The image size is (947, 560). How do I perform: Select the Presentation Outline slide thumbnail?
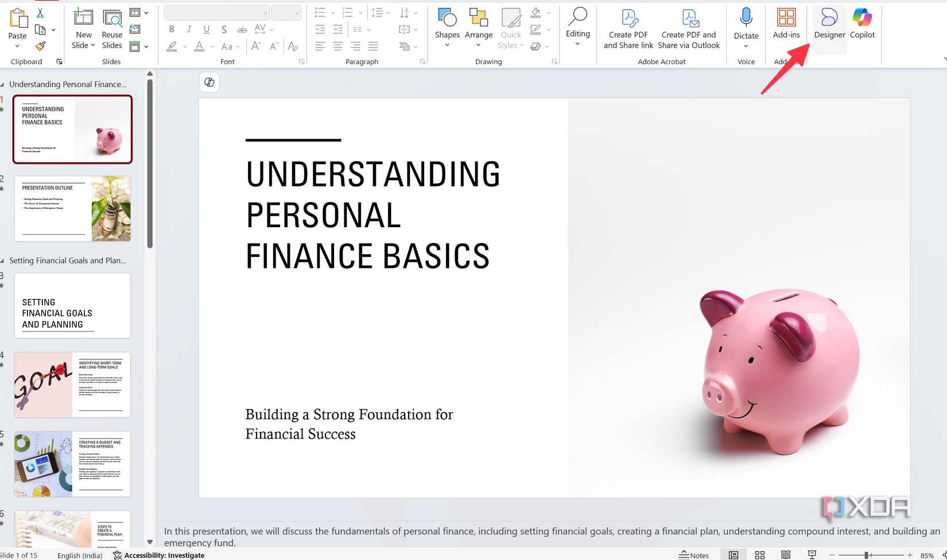[72, 208]
